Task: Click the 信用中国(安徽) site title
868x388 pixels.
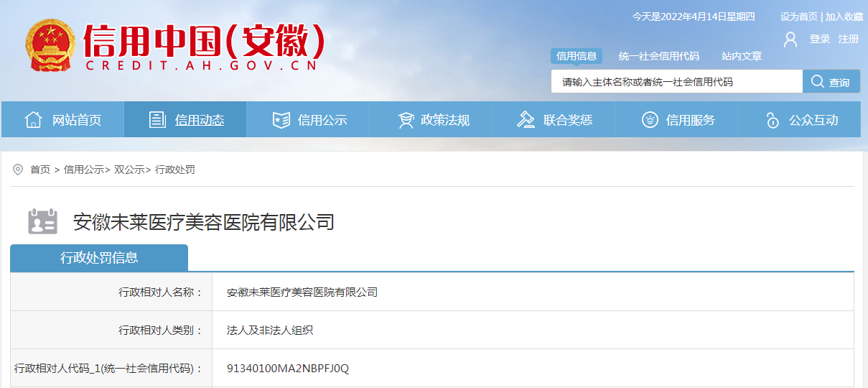Action: [x=205, y=40]
